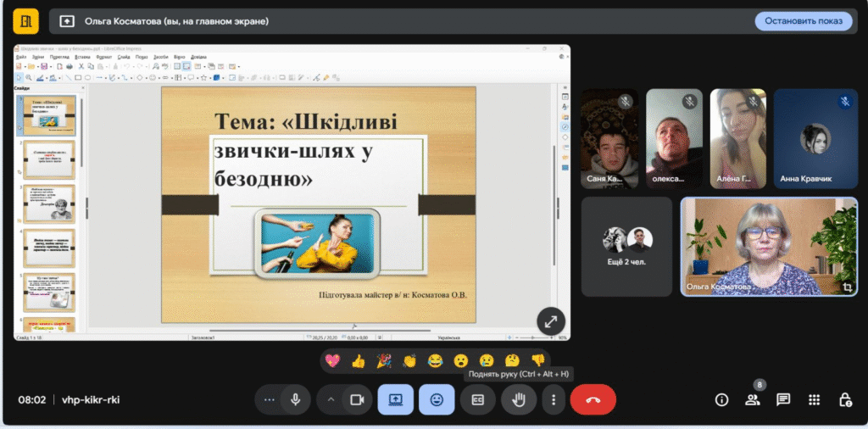
Task: Hide the emoji reactions bar
Action: 437,399
